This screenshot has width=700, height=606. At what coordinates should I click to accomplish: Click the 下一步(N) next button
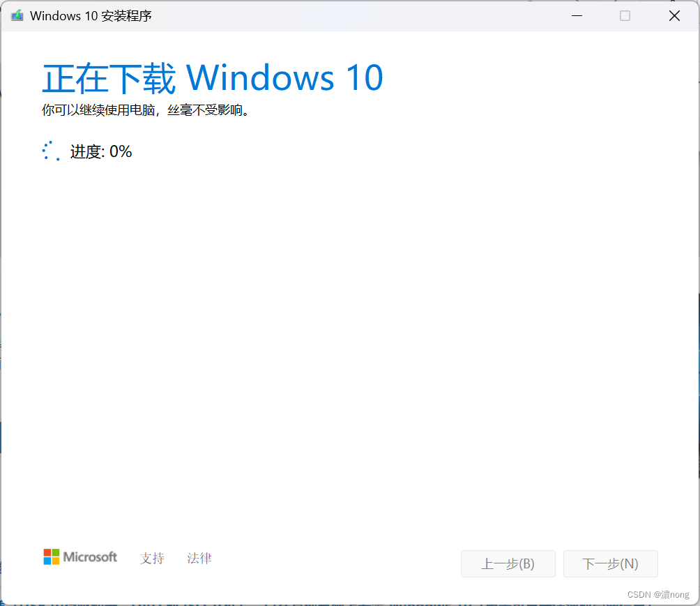[610, 563]
